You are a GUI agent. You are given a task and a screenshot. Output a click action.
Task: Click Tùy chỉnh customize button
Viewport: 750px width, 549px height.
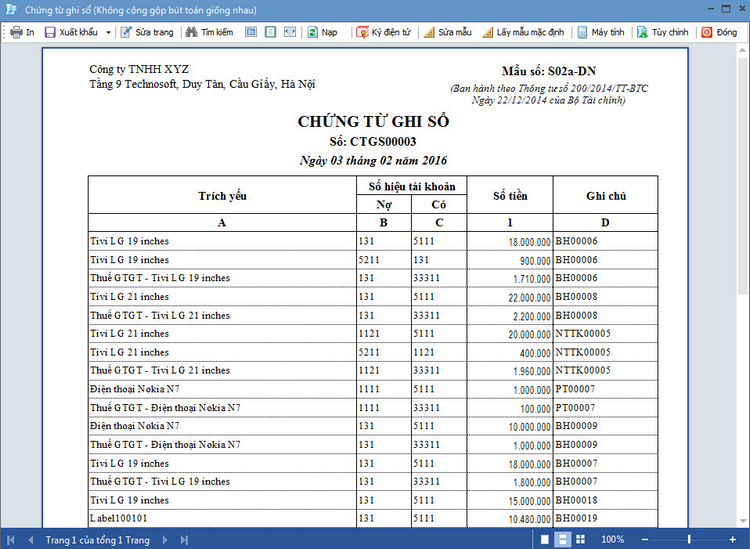click(x=663, y=33)
